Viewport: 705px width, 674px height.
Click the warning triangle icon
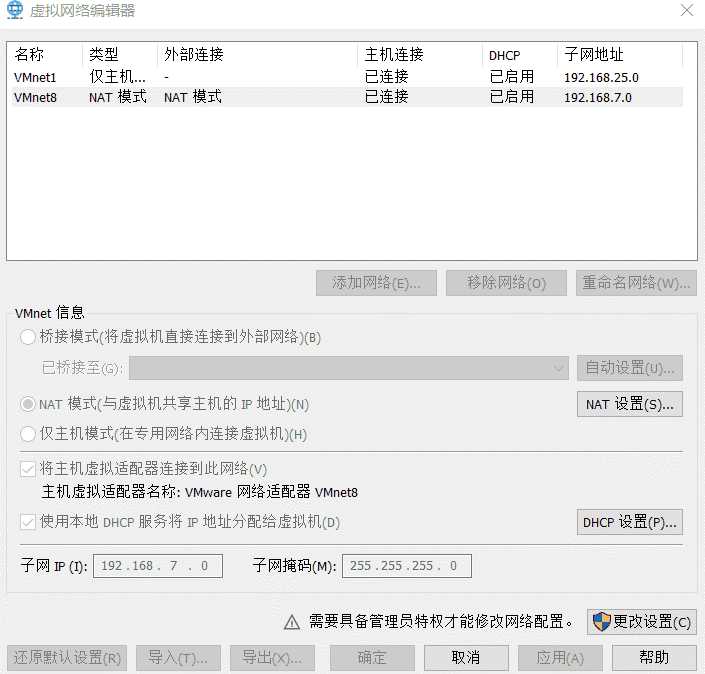pyautogui.click(x=292, y=622)
